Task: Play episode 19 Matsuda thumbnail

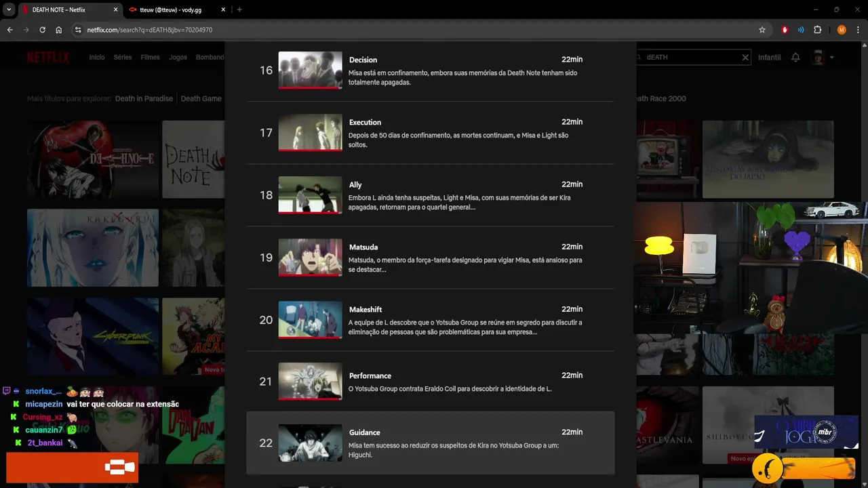Action: coord(310,257)
